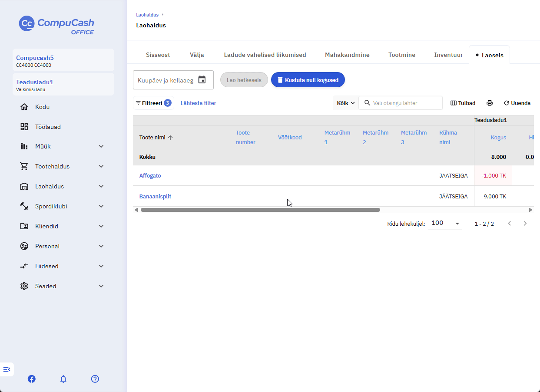The image size is (540, 392).
Task: Switch to the Sisseost tab
Action: (x=158, y=55)
